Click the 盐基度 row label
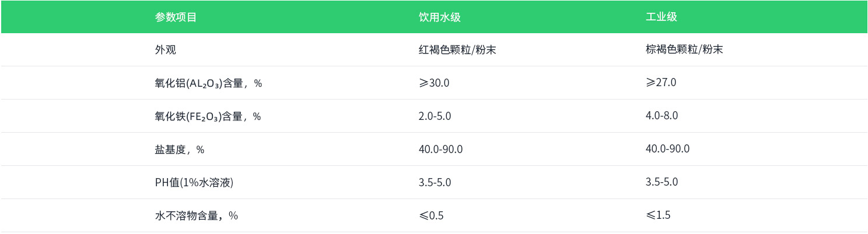Image resolution: width=868 pixels, height=234 pixels. 179,150
